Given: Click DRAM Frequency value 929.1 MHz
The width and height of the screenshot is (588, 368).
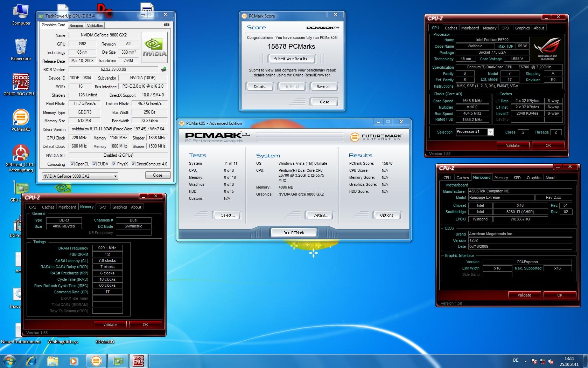Looking at the screenshot, I should point(107,248).
